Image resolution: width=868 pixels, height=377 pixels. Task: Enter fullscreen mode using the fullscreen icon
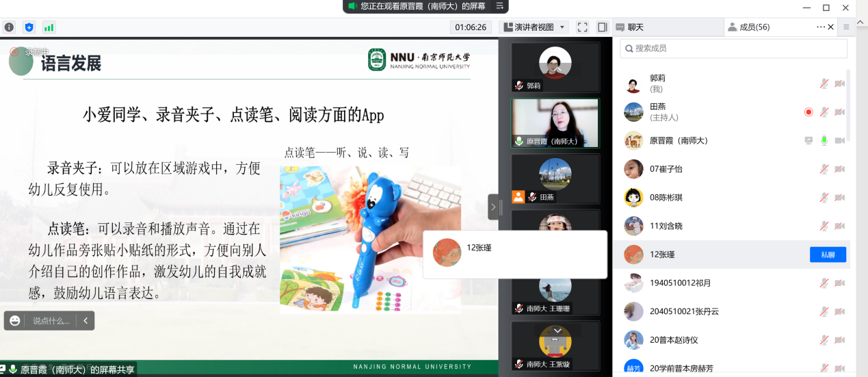583,27
